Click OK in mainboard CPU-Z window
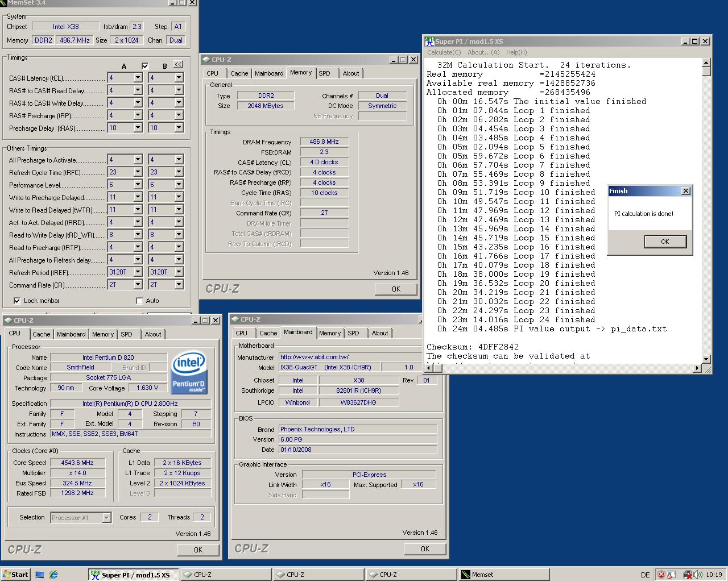 pos(425,548)
